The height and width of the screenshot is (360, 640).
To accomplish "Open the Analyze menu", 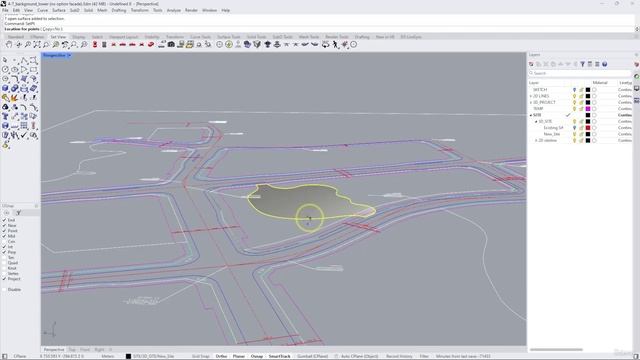I will (x=173, y=10).
